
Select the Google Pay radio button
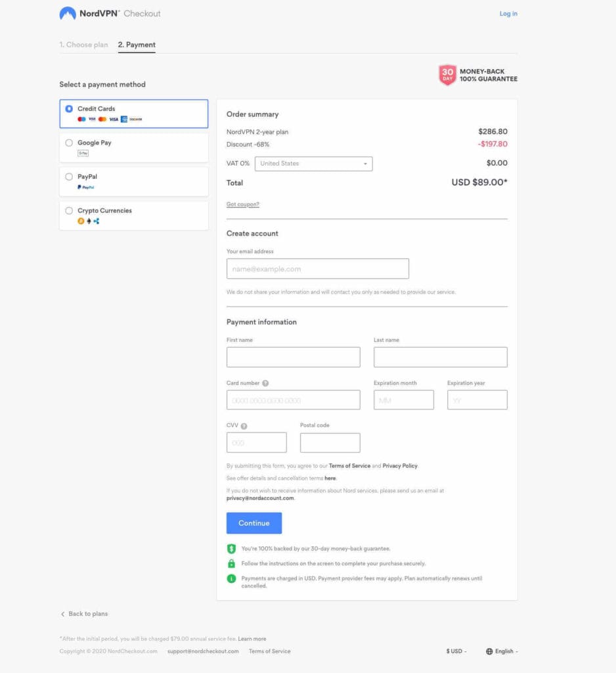click(69, 143)
